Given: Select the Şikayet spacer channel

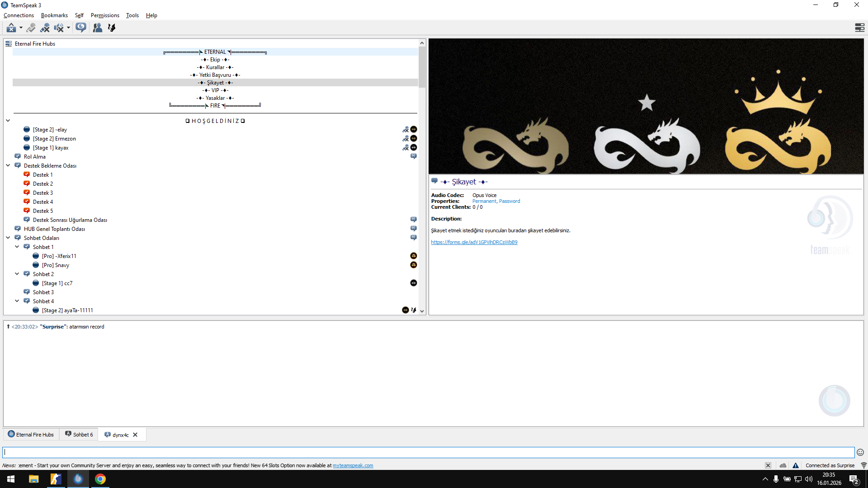Looking at the screenshot, I should coord(215,83).
